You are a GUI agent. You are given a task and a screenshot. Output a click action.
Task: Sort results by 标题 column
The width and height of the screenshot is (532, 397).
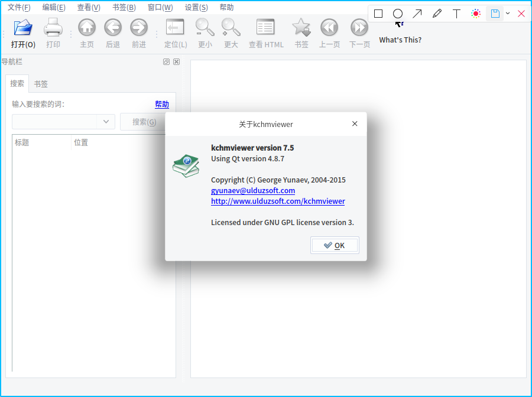tap(41, 142)
